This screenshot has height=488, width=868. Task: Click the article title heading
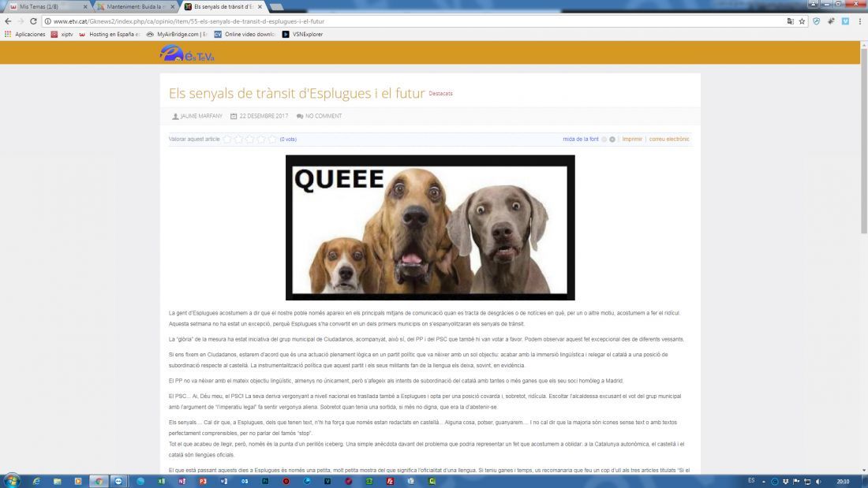297,93
